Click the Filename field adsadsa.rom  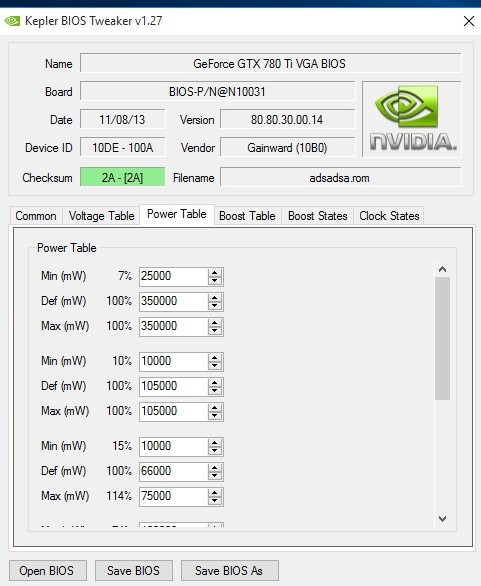click(340, 178)
